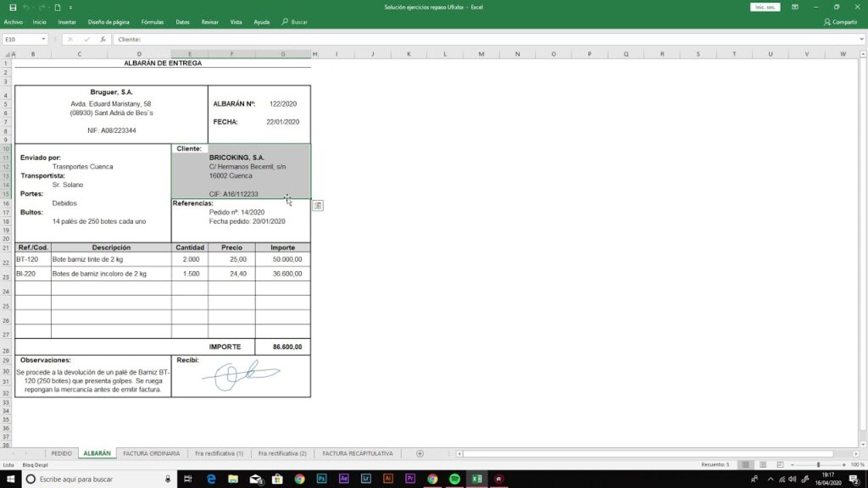This screenshot has height=488, width=868.
Task: Open Spotify from the taskbar
Action: pos(454,480)
